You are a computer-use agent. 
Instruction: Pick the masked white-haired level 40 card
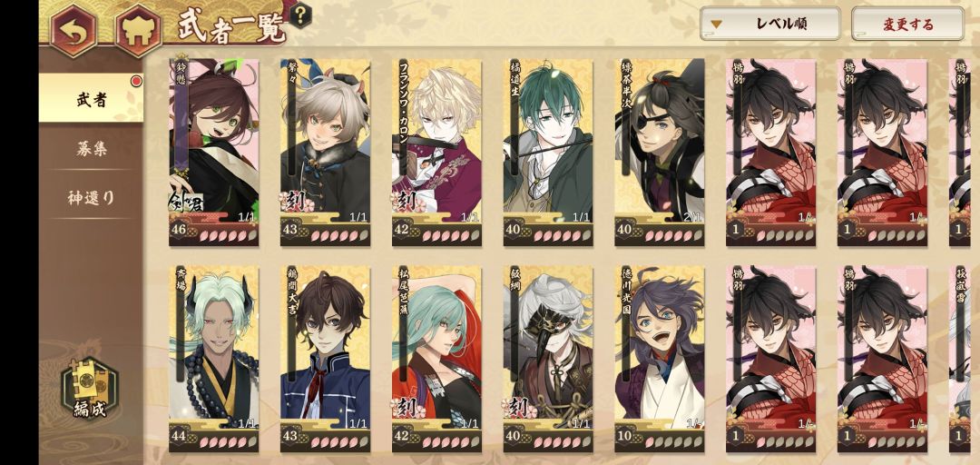tap(548, 359)
